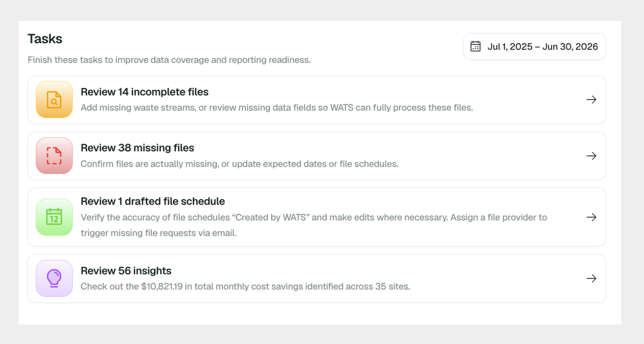
Task: Click the orange incomplete files document icon
Action: pyautogui.click(x=54, y=100)
